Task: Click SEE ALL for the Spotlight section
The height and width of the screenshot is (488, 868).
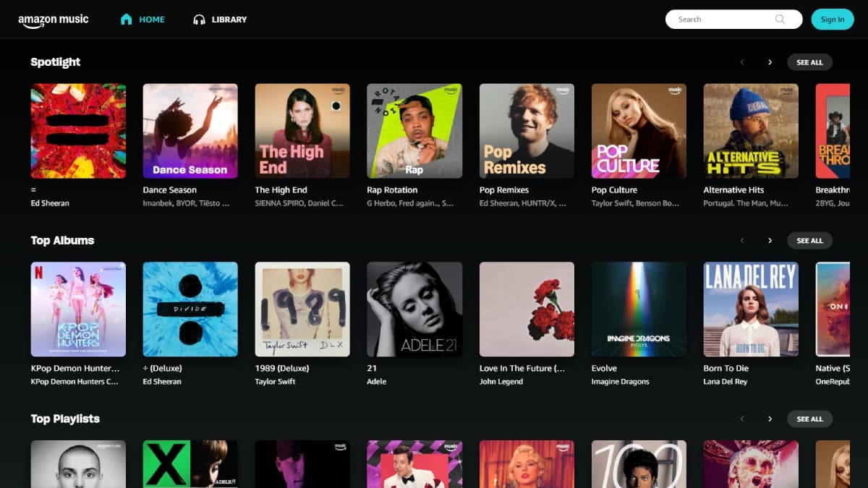Action: point(809,62)
